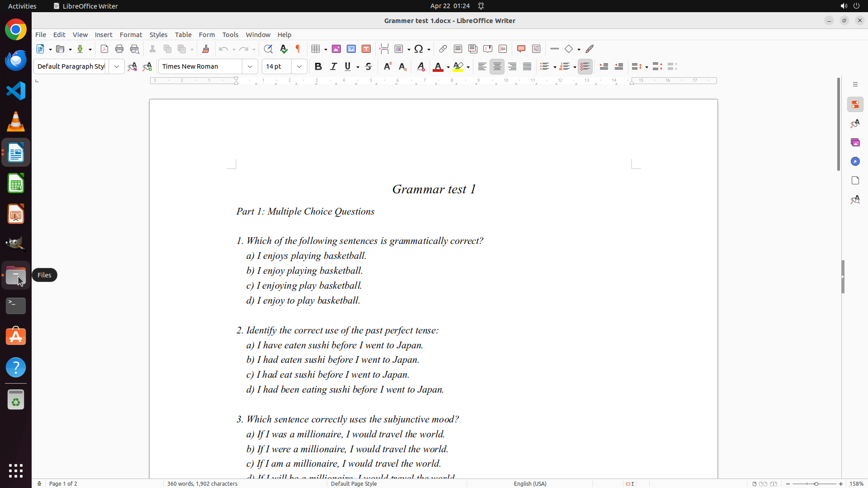Click the Clone Formatting paintbrush icon
The height and width of the screenshot is (488, 868).
tap(206, 49)
